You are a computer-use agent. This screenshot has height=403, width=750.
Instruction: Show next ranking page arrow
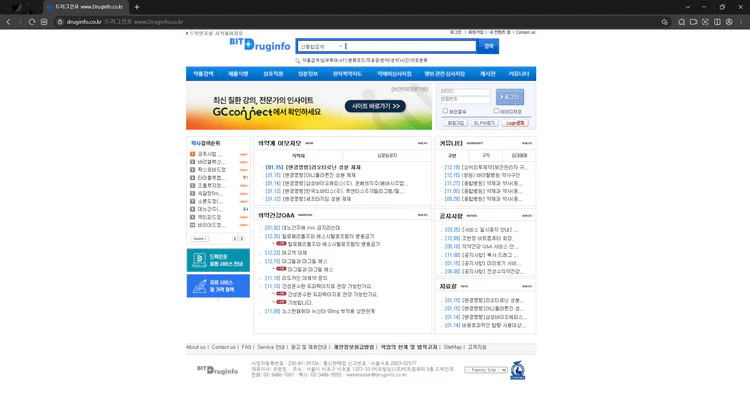(242, 239)
